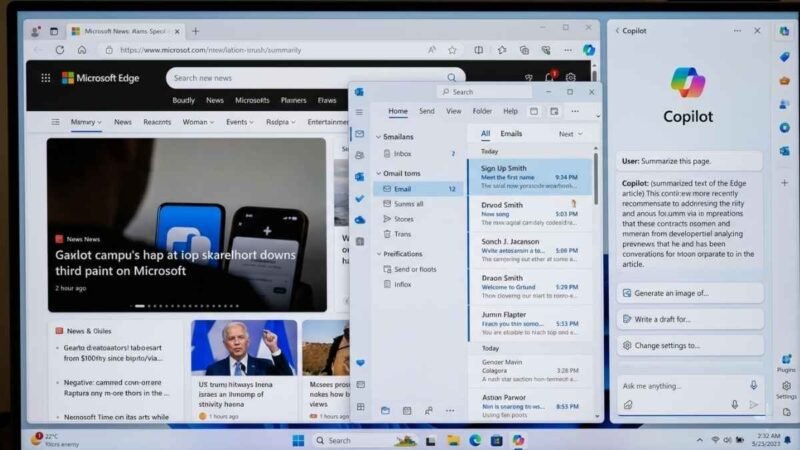Attach image icon in Copilot input
Screen dimensions: 800x450
[628, 405]
